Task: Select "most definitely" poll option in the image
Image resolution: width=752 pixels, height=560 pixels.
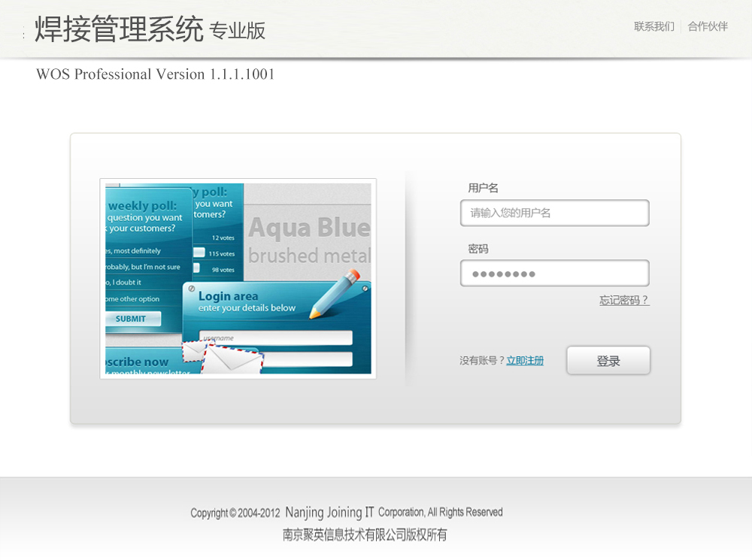Action: pos(135,251)
